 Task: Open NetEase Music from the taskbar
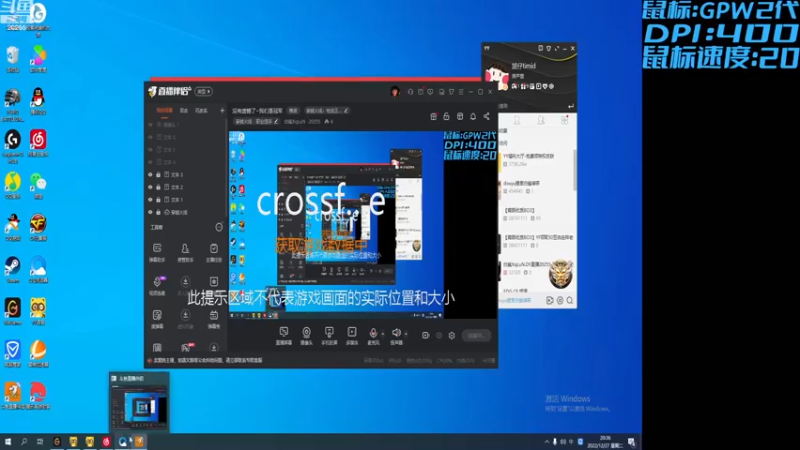tap(106, 442)
